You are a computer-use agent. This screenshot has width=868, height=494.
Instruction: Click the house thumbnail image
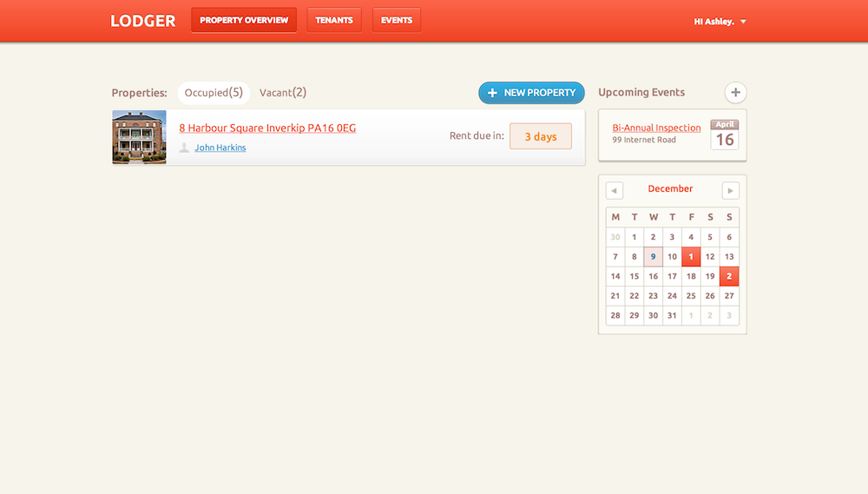(139, 137)
